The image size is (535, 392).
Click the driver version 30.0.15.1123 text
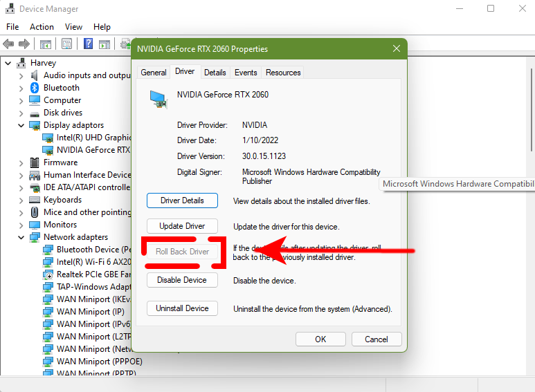[x=264, y=156]
